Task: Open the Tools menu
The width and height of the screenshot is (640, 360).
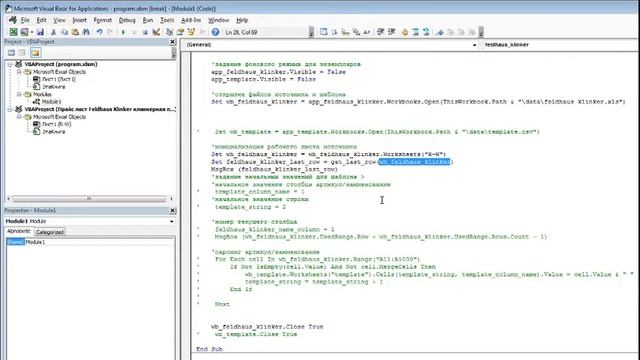Action: coord(167,20)
